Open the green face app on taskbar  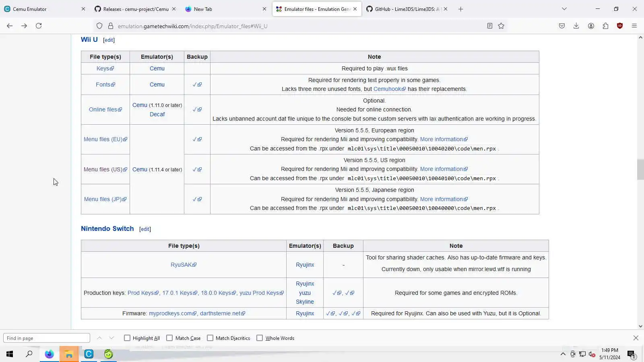[x=108, y=354]
